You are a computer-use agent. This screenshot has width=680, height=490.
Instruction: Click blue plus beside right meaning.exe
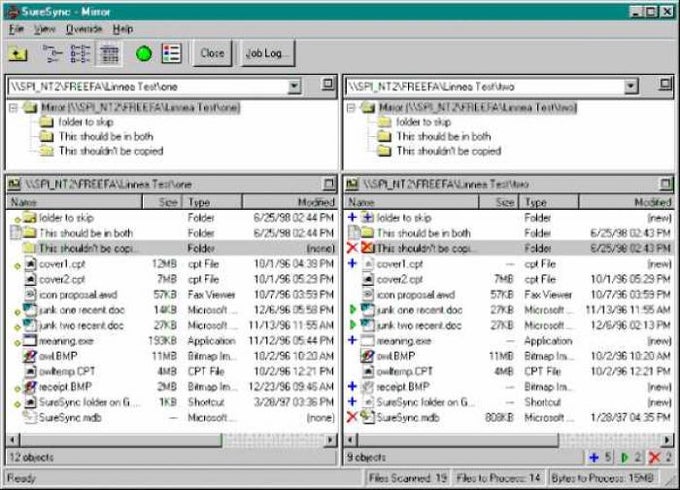click(x=353, y=340)
